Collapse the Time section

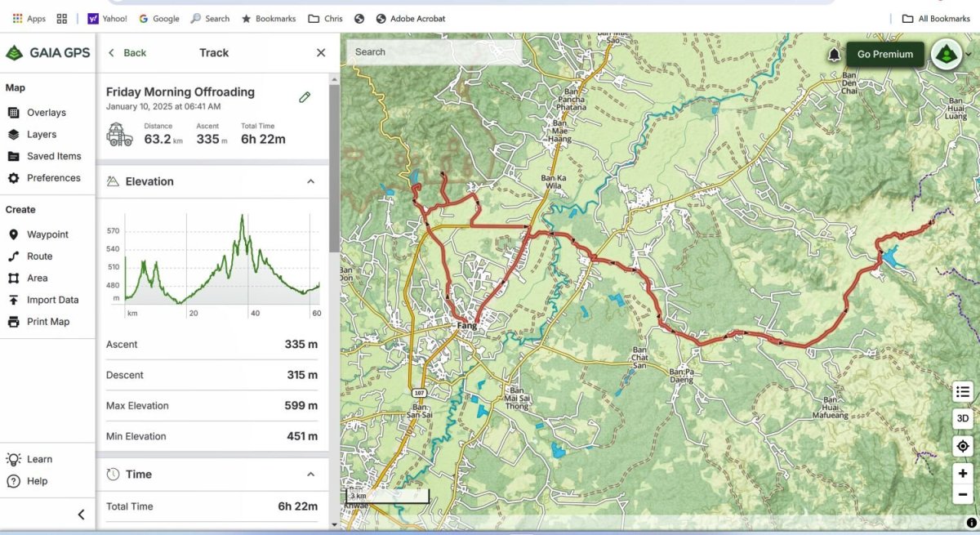(x=310, y=475)
